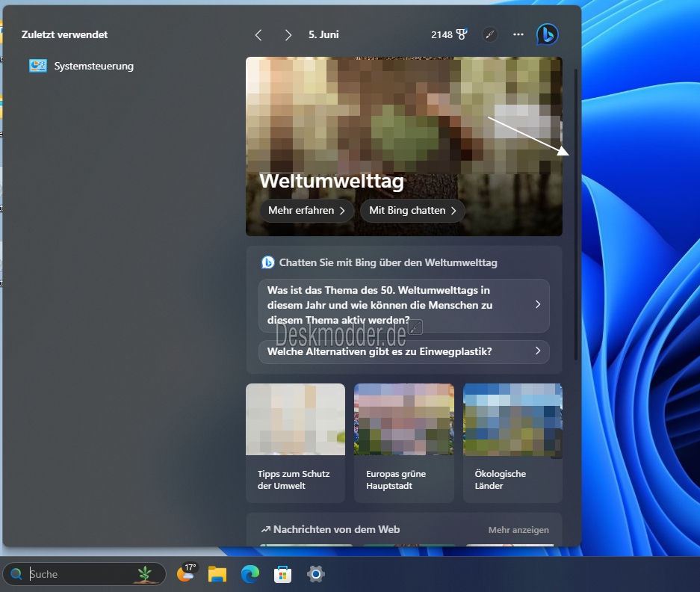
Task: Click the Zuletzt verwendet heading
Action: point(65,35)
